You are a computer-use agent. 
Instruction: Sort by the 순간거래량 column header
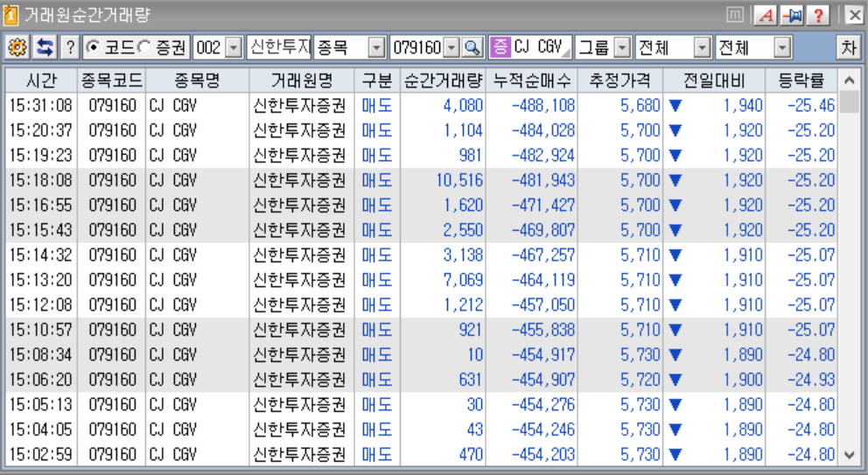(x=443, y=80)
